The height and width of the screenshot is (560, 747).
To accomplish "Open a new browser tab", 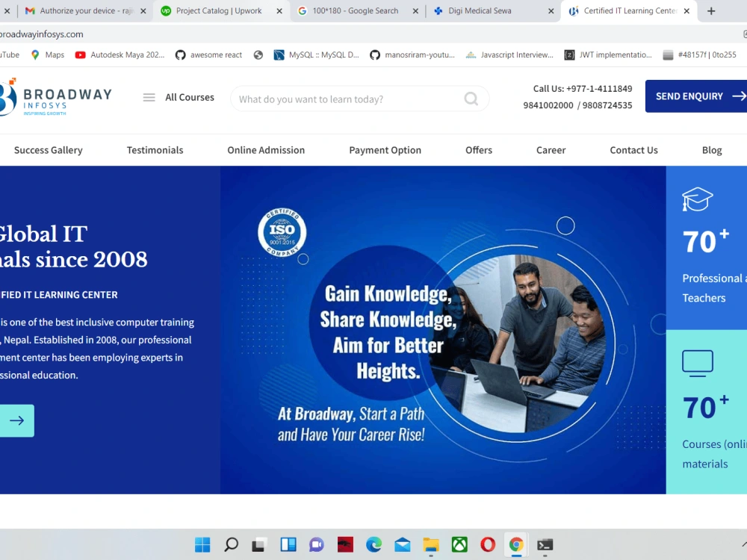I will [x=711, y=11].
